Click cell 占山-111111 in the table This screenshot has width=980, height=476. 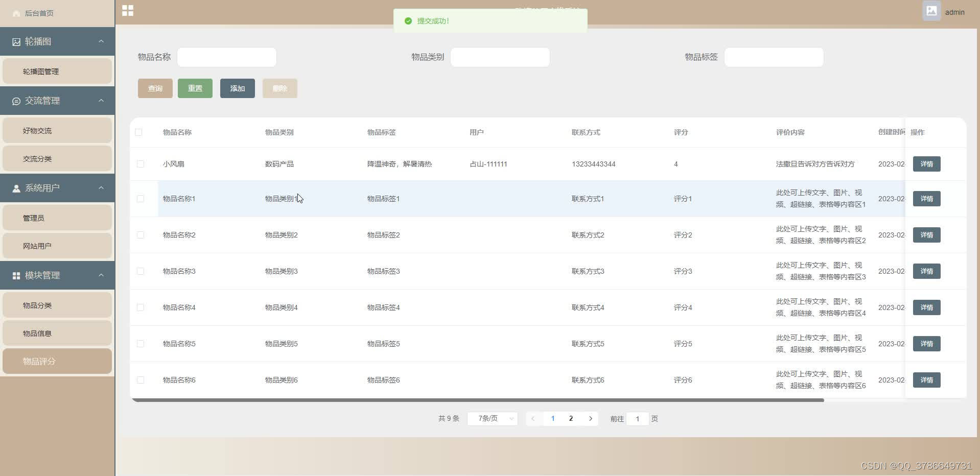[488, 164]
